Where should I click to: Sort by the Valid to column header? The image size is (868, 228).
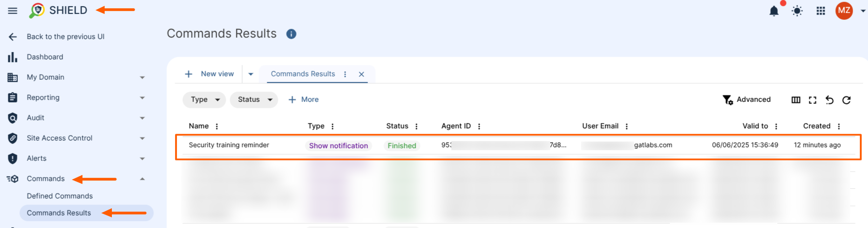755,126
